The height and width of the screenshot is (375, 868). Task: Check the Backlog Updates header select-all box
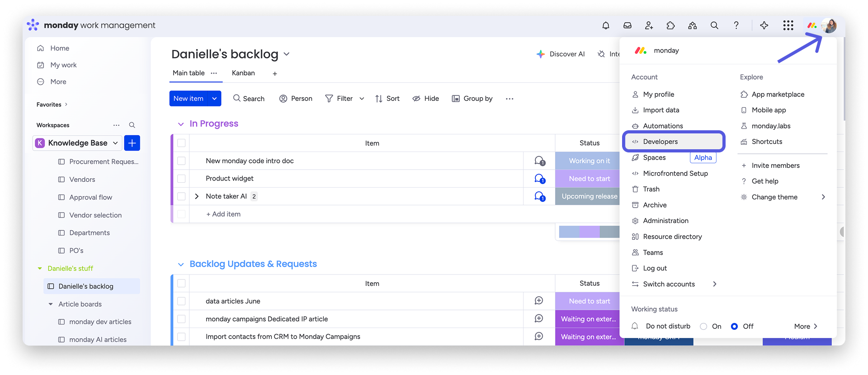181,283
